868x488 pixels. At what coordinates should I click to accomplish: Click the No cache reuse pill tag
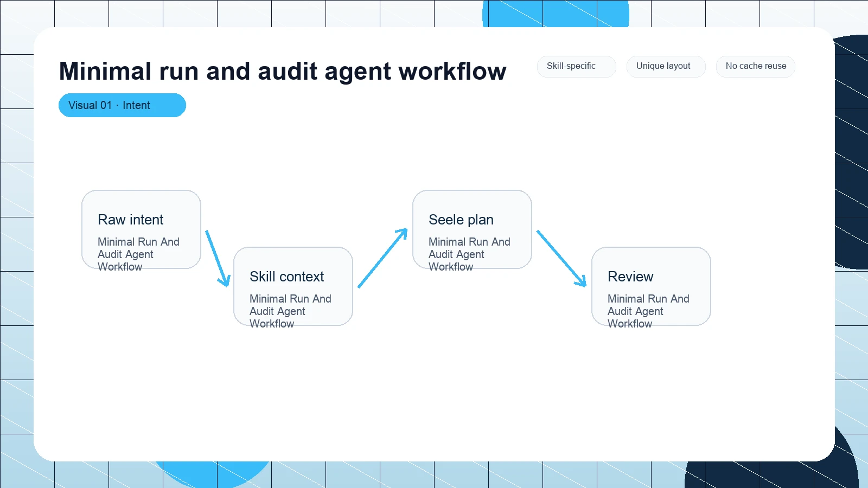[x=755, y=66]
